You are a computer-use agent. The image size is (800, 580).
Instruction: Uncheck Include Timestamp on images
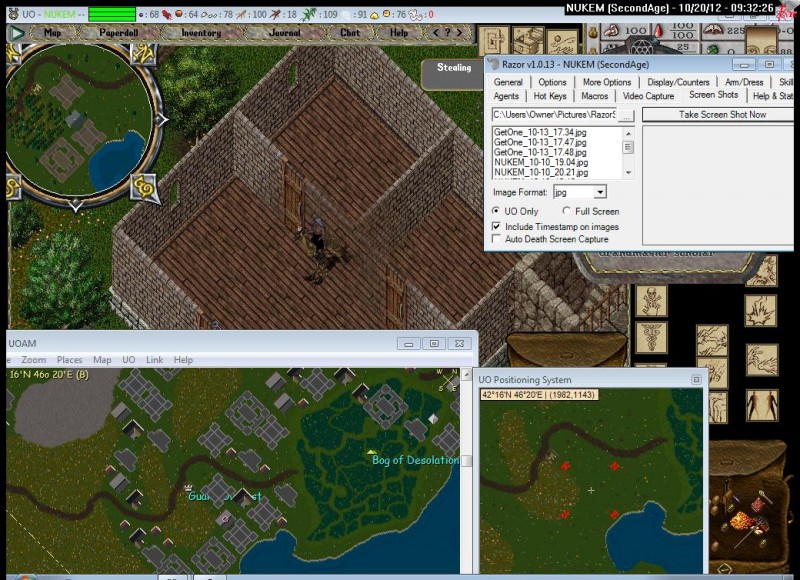pos(495,226)
